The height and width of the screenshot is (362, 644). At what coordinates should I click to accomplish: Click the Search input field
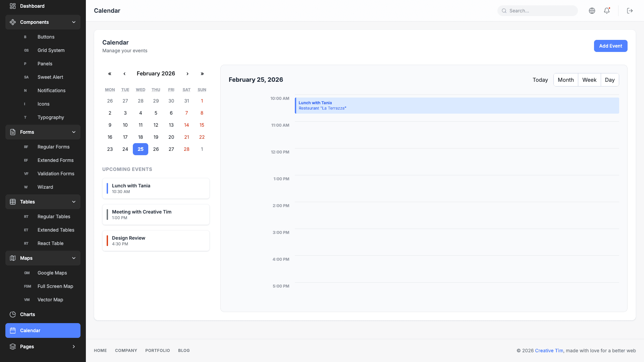537,10
